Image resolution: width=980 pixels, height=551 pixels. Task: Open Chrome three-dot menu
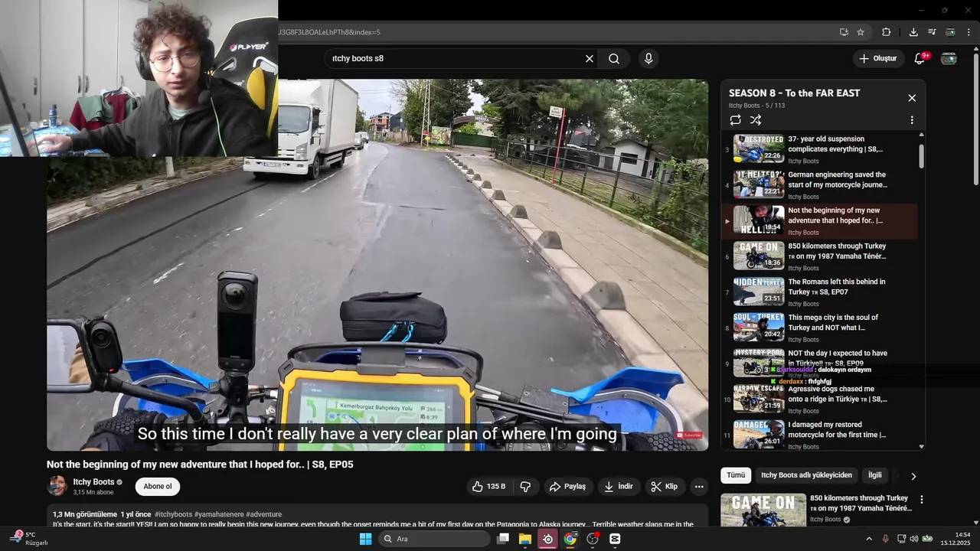pyautogui.click(x=969, y=32)
